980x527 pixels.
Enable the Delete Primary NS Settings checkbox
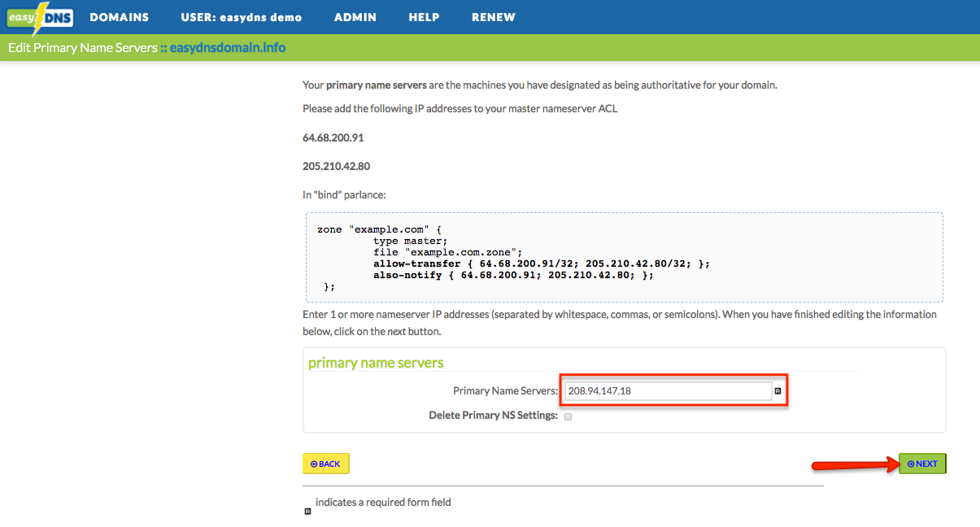click(568, 416)
